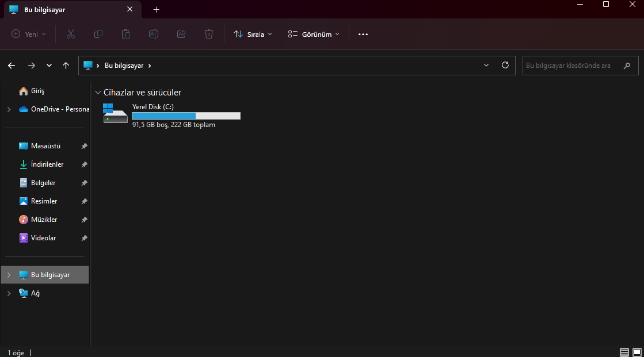Screen dimensions: 644x357
Task: Click the pin icon next to Müzikler
Action: [84, 220]
